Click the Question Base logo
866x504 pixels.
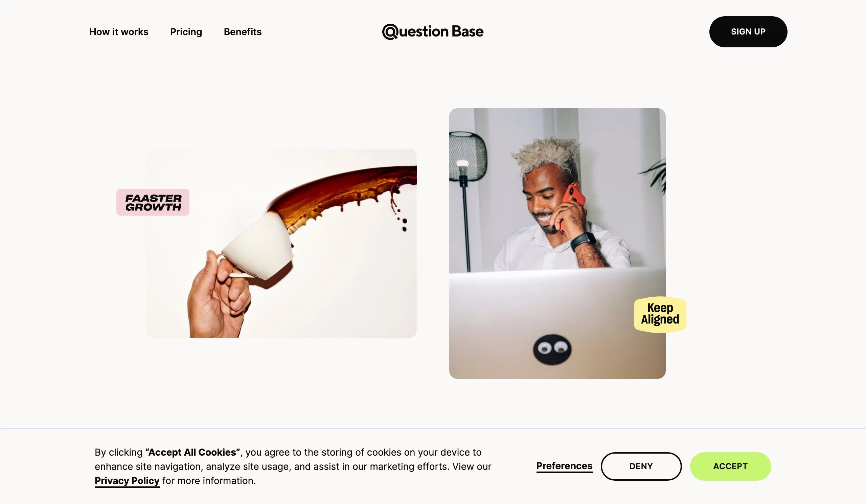click(433, 31)
